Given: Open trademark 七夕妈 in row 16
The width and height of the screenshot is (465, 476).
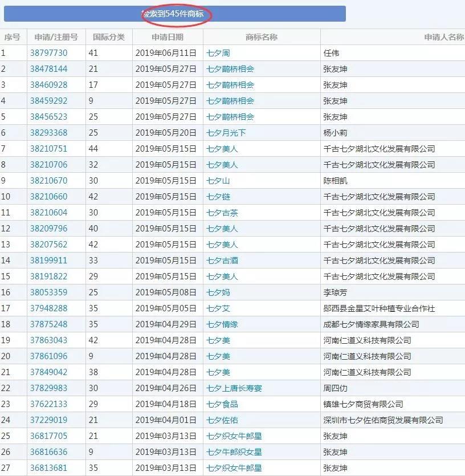Looking at the screenshot, I should 218,292.
